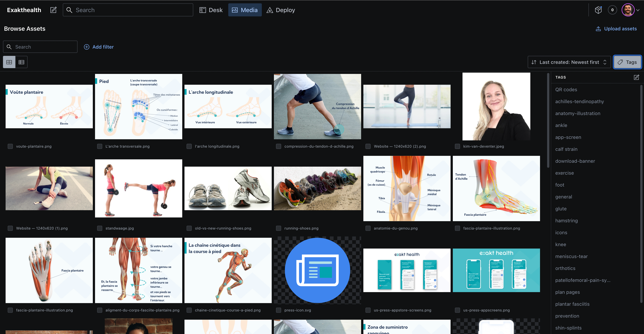
Task: Go to the Desk tab
Action: tap(211, 10)
